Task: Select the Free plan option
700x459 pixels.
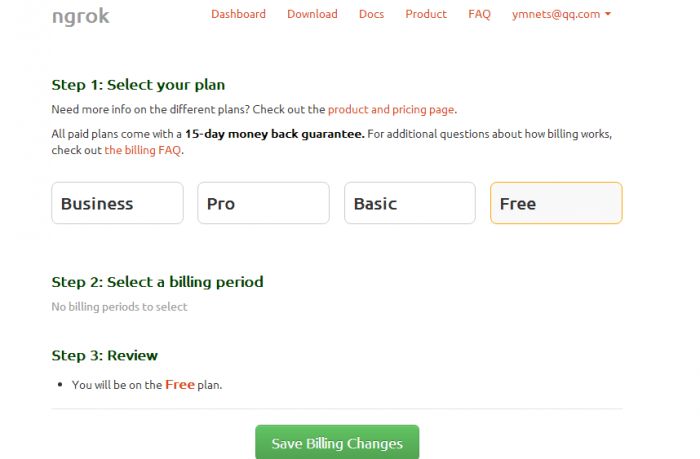Action: pos(555,203)
